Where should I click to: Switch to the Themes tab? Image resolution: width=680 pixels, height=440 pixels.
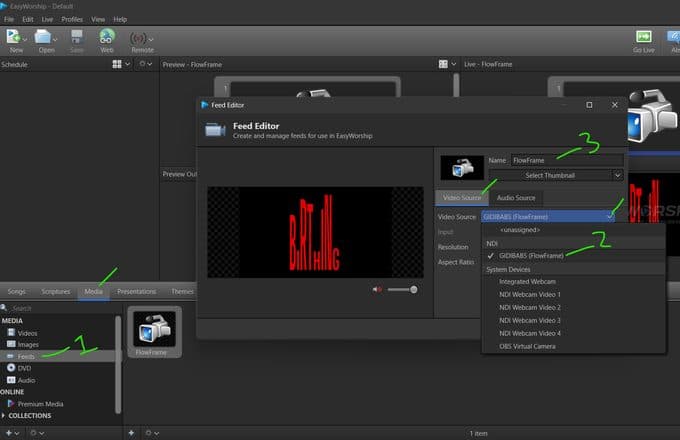tap(182, 291)
